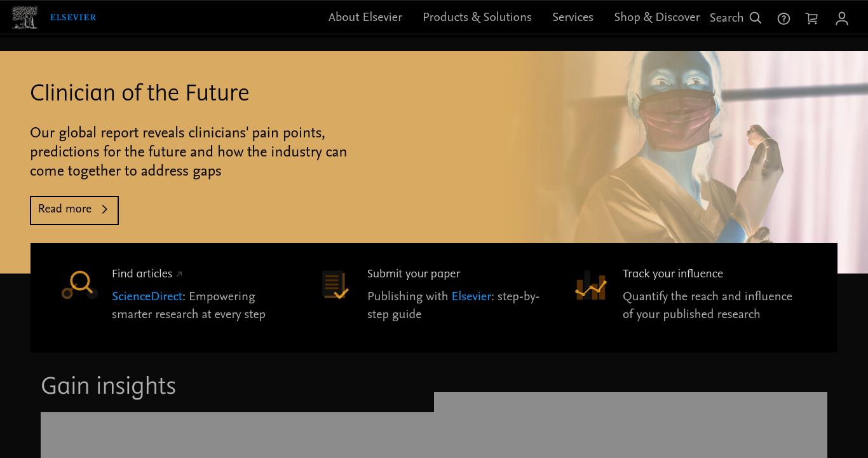Click the Track your influence chart icon
Image resolution: width=868 pixels, height=458 pixels.
[x=590, y=285]
